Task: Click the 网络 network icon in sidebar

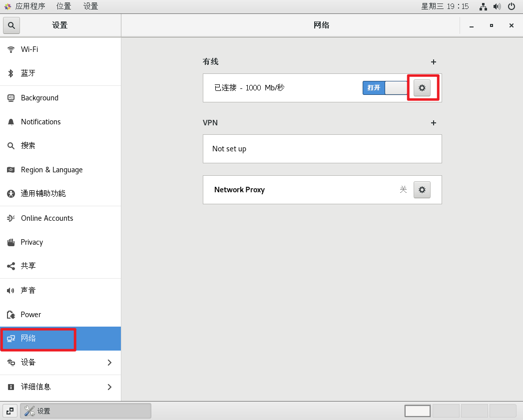Action: point(11,339)
